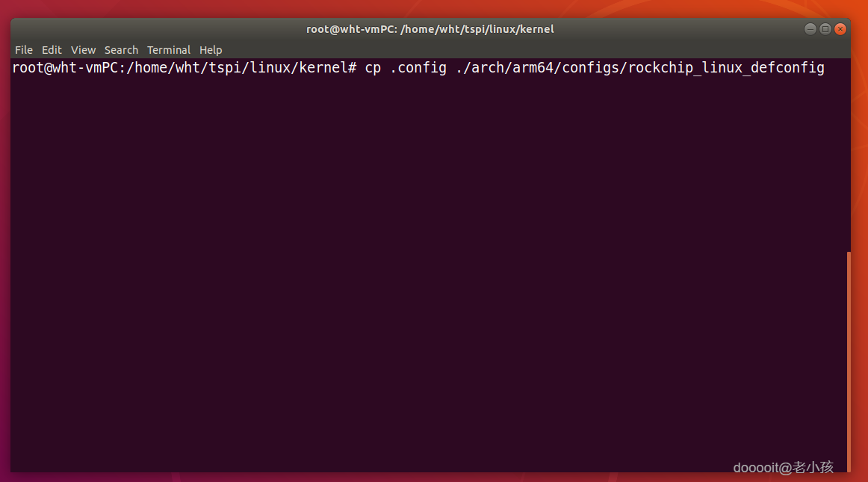Open the Help menu
This screenshot has width=868, height=482.
point(211,50)
